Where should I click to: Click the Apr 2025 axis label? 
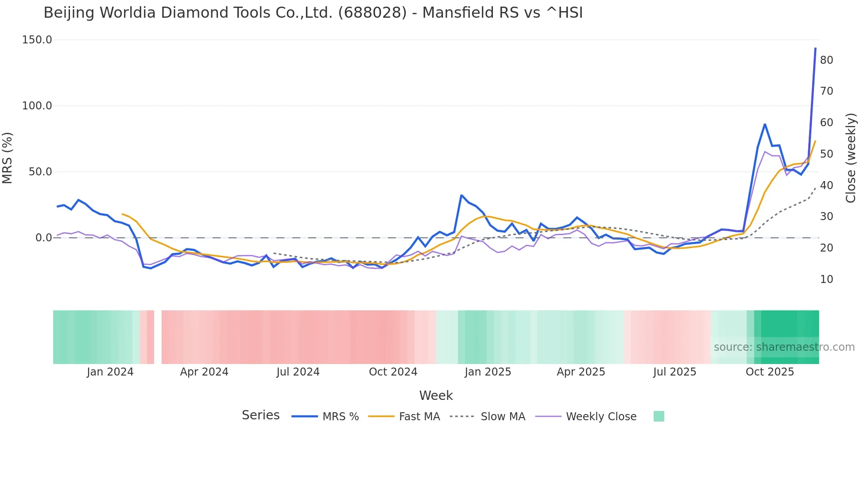click(581, 372)
